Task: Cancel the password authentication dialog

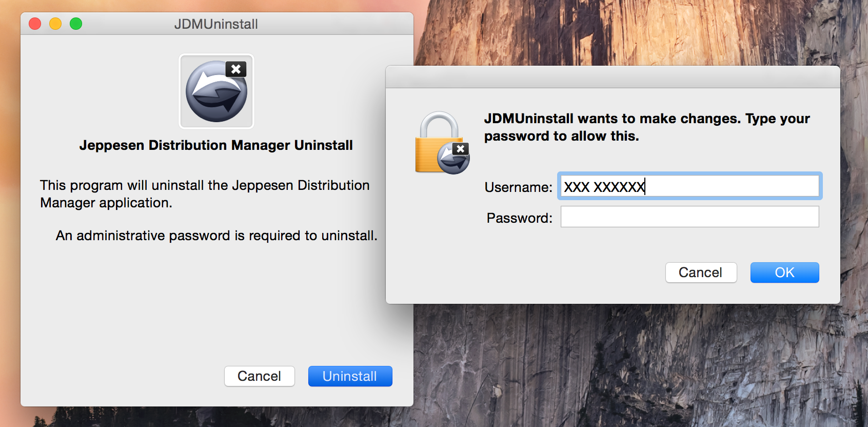Action: (x=700, y=273)
